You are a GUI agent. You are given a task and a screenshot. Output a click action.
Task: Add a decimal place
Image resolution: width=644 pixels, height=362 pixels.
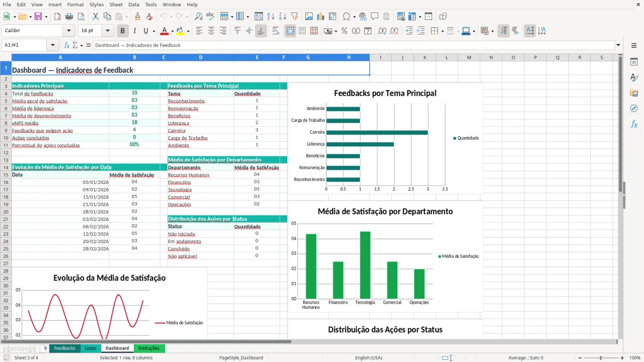click(x=383, y=31)
